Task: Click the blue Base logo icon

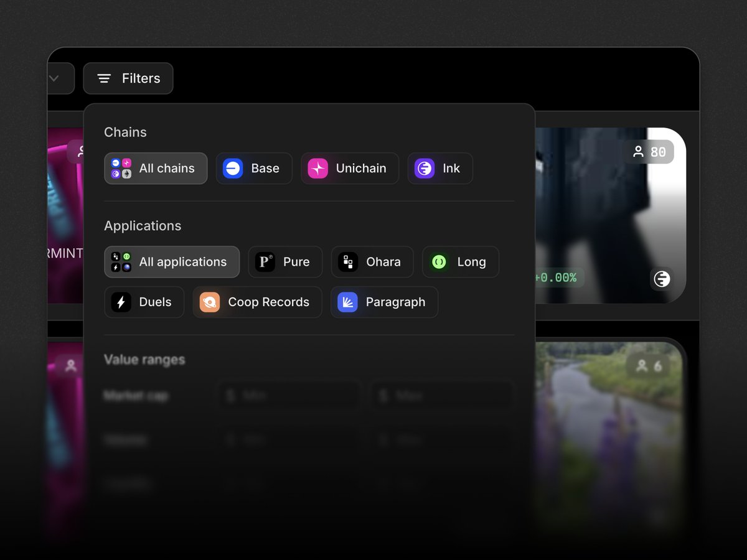Action: 233,169
